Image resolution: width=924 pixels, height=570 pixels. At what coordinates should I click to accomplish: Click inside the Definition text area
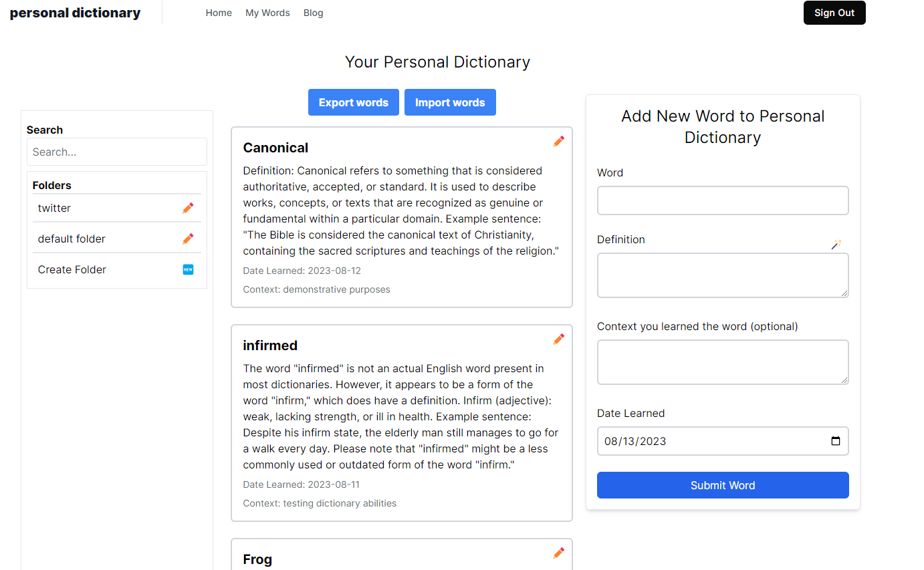(x=723, y=275)
